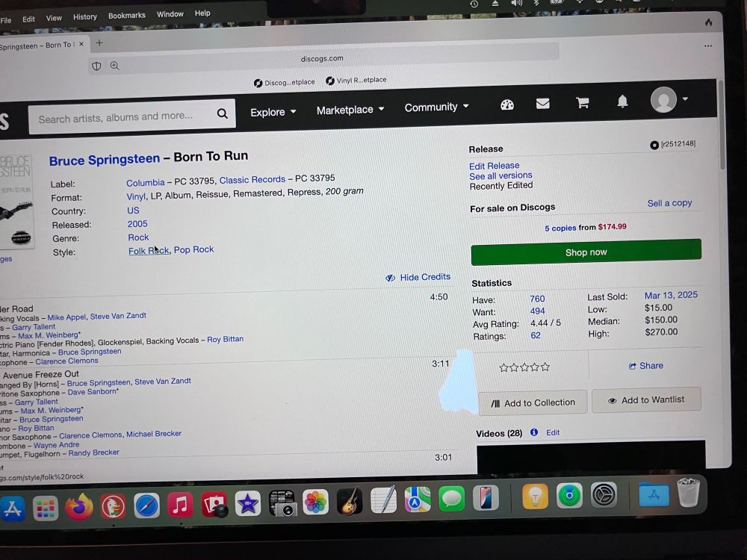Click the vinyl record icon beside r2512148

[x=654, y=145]
